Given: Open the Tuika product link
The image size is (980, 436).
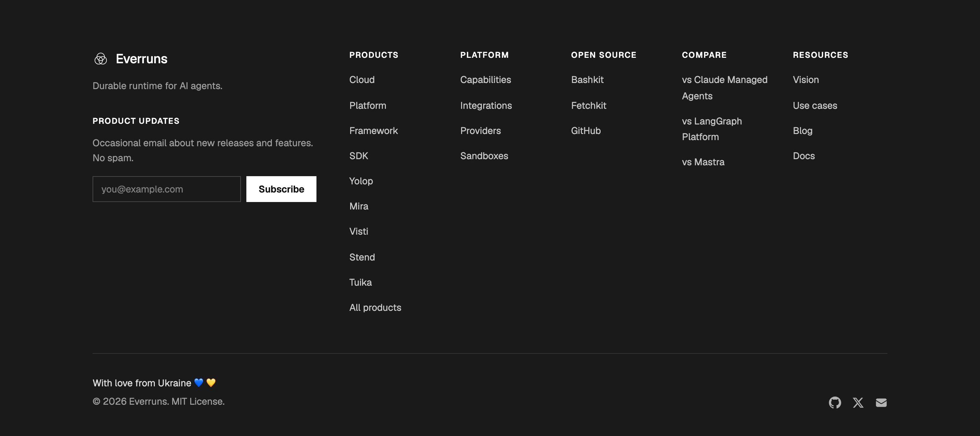Looking at the screenshot, I should [x=360, y=282].
